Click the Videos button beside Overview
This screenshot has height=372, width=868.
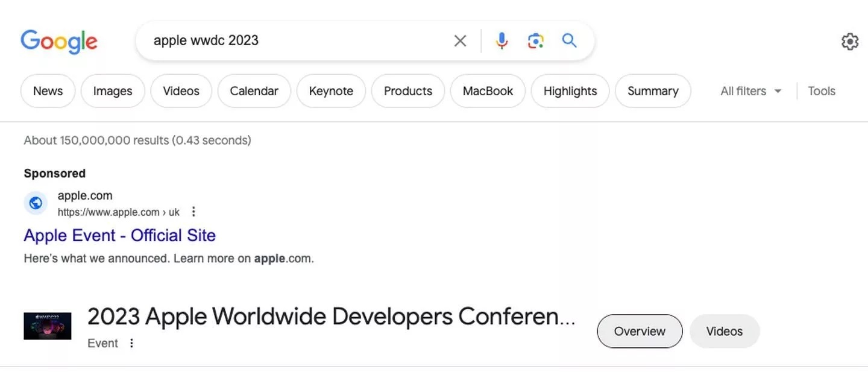click(724, 331)
